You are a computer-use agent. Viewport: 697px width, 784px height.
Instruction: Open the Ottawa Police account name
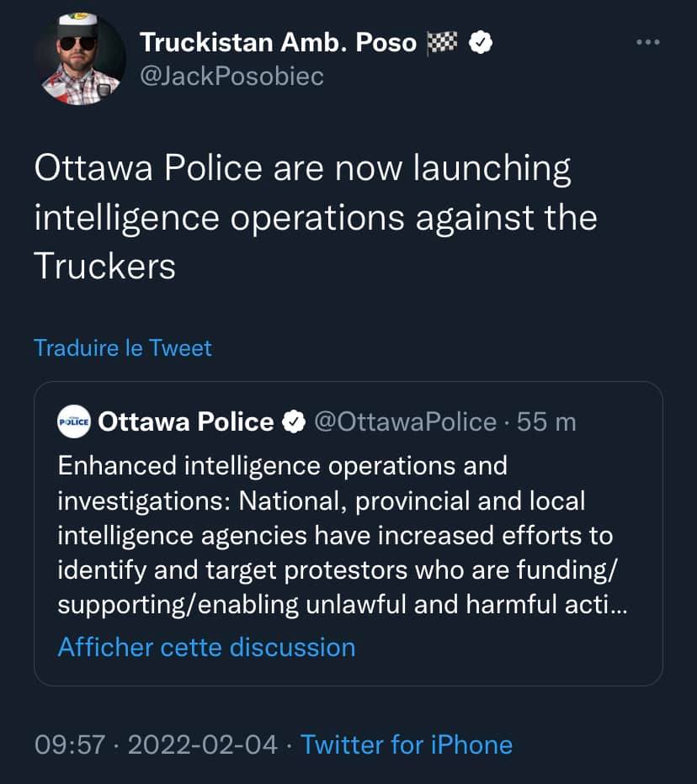[x=186, y=422]
